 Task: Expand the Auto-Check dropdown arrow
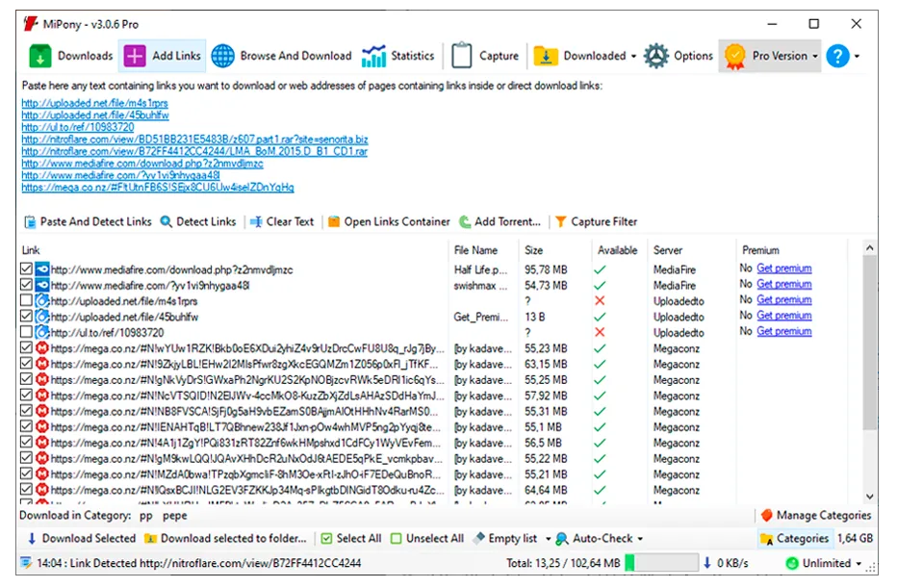pos(640,539)
